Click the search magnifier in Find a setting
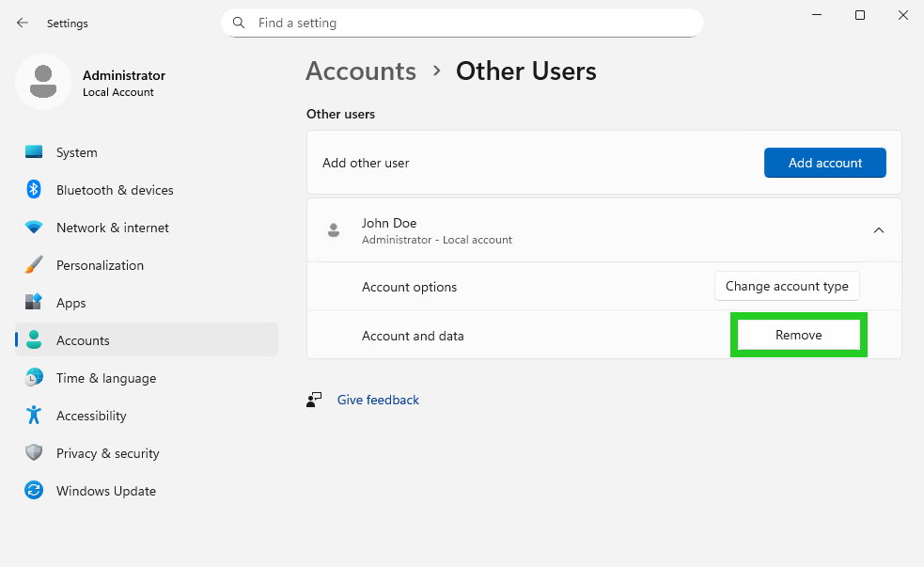924x567 pixels. [238, 22]
